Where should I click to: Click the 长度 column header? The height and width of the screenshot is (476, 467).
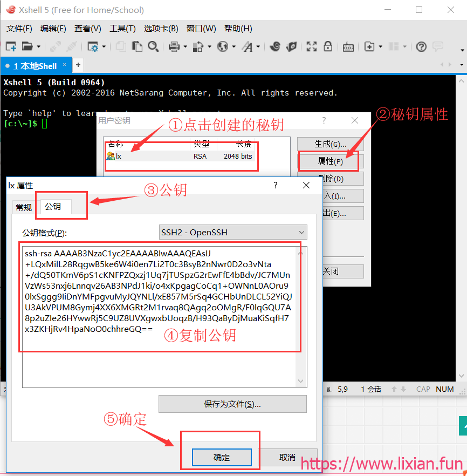[x=237, y=144]
